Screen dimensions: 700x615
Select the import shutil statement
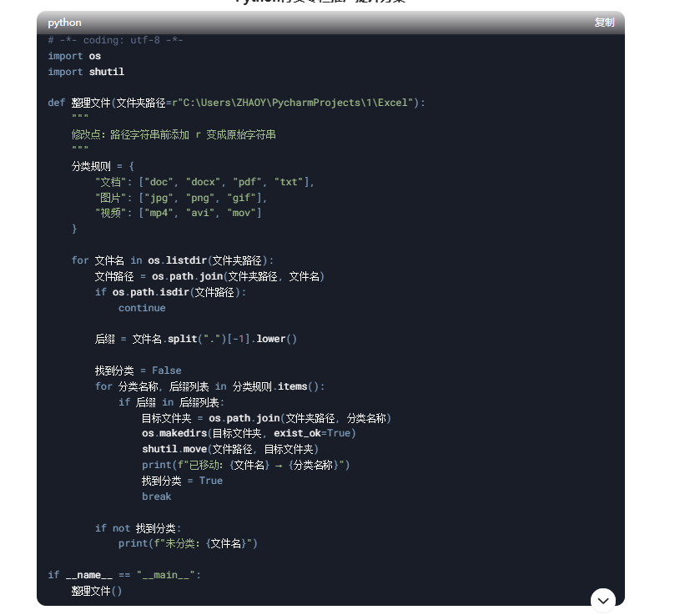[84, 72]
